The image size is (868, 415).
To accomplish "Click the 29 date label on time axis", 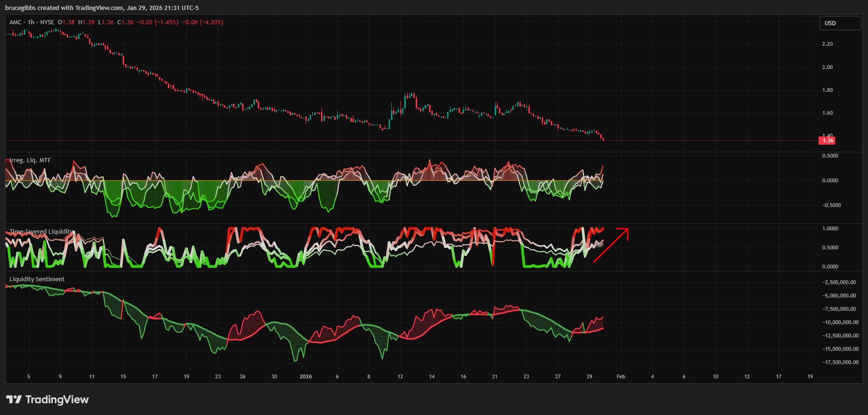I will (589, 376).
